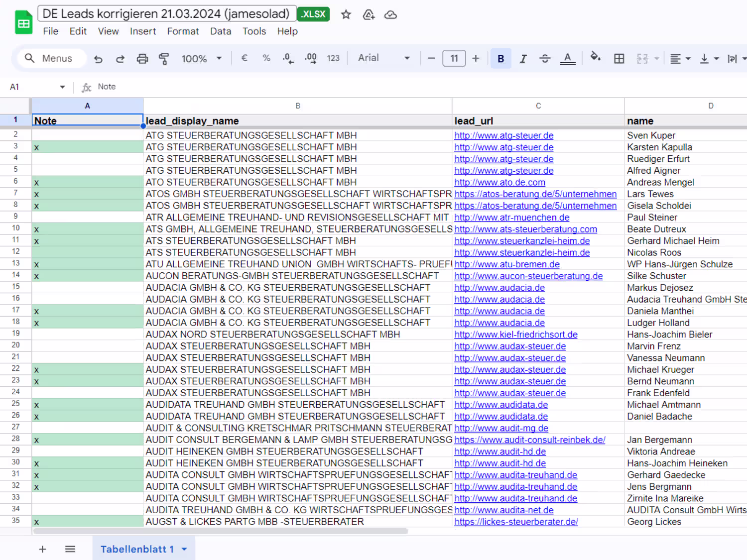
Task: Open the zoom level 100% dropdown
Action: tap(201, 59)
